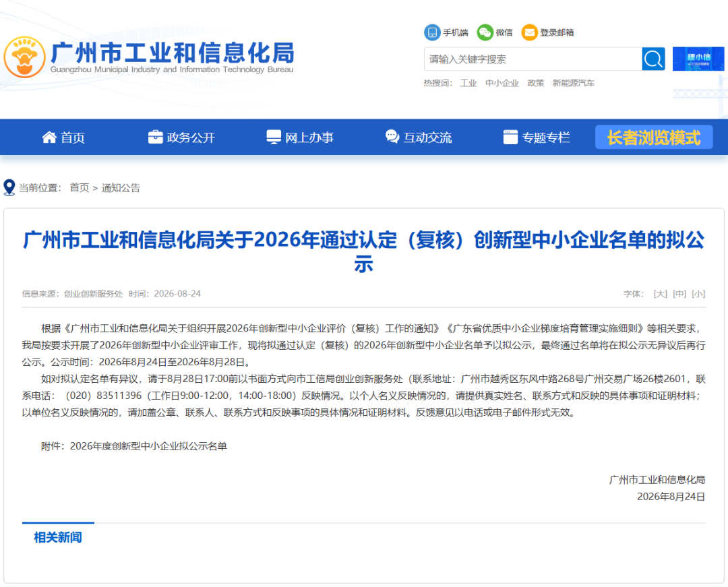
Task: Open the WeChat icon
Action: tap(485, 32)
